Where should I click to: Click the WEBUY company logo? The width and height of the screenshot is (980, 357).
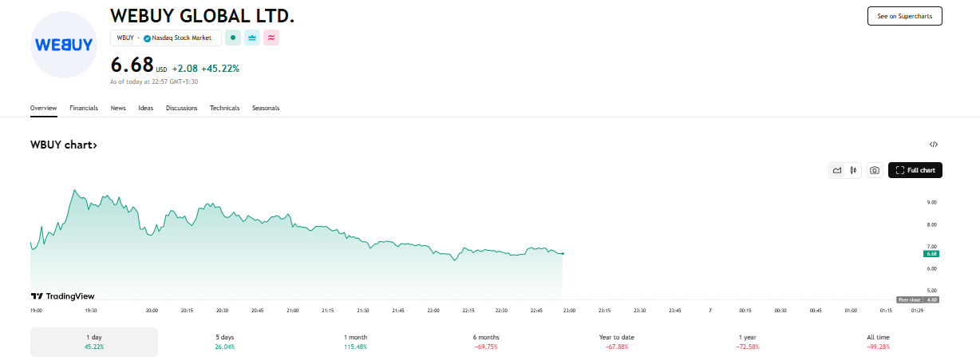tap(62, 45)
